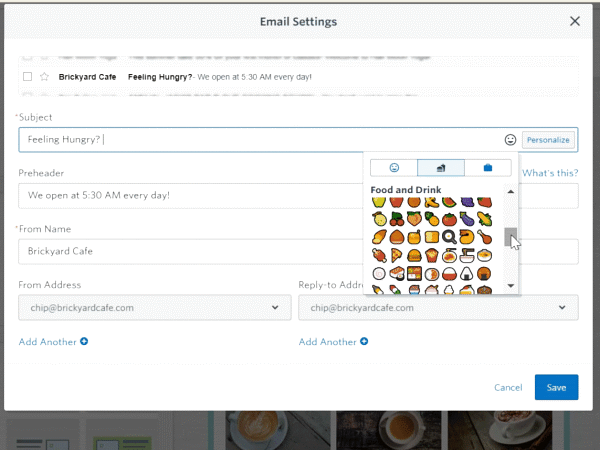Choose the french fries emoji
This screenshot has height=450, width=600.
(432, 255)
